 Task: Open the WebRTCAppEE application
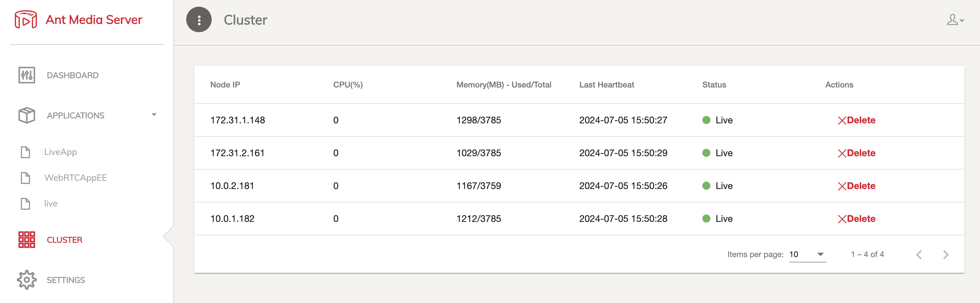tap(75, 178)
